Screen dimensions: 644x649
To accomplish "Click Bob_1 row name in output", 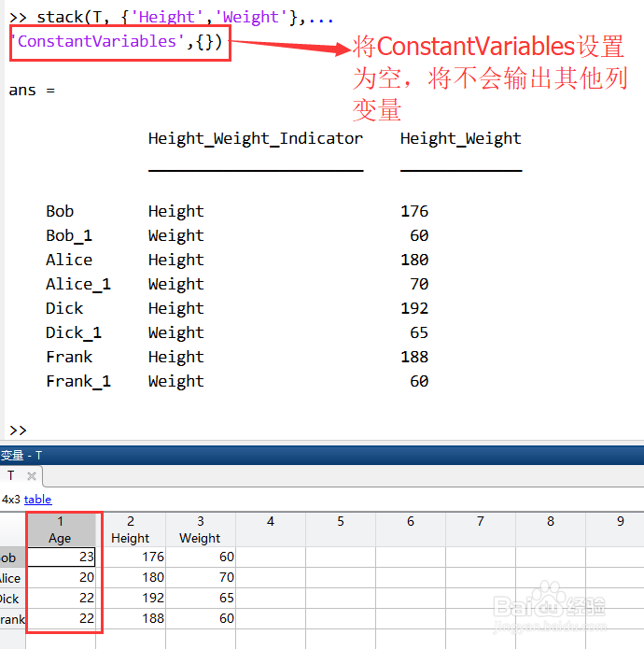I will pos(69,235).
